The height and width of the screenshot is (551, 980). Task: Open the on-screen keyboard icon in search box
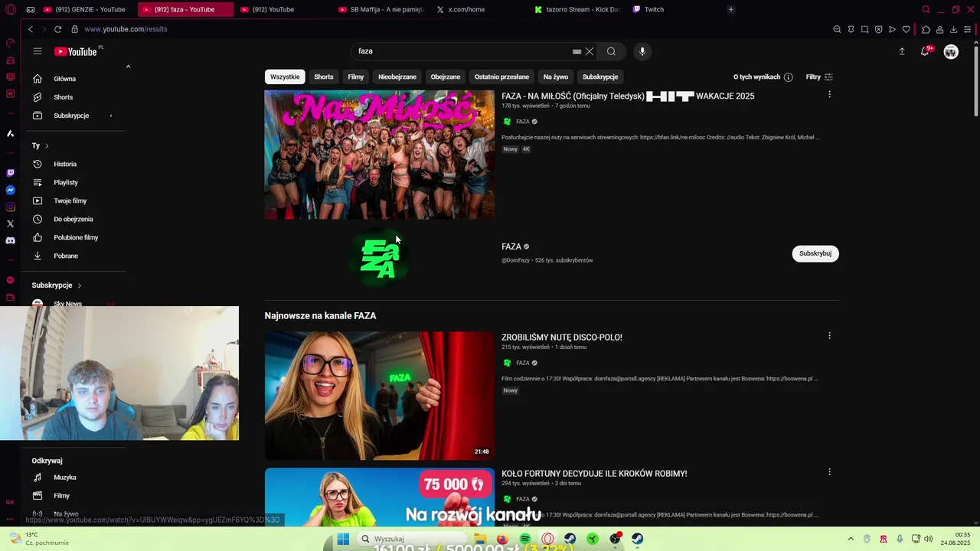[577, 51]
